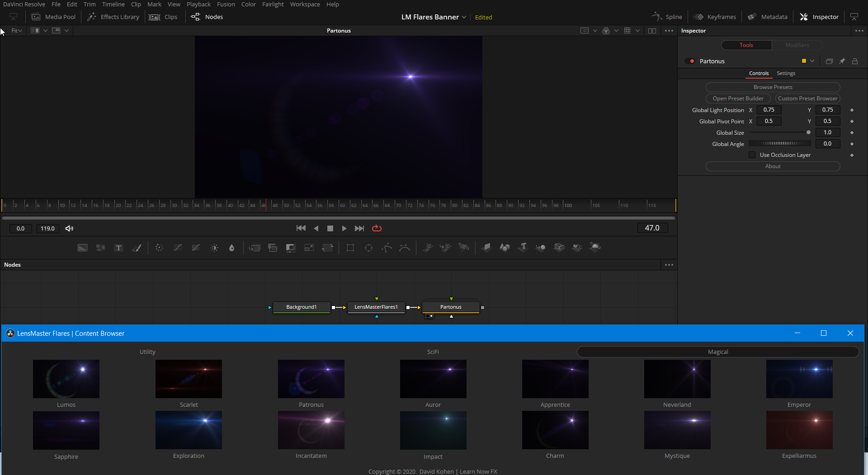Add a Rectangle mask tool
This screenshot has width=868, height=475.
pos(350,248)
